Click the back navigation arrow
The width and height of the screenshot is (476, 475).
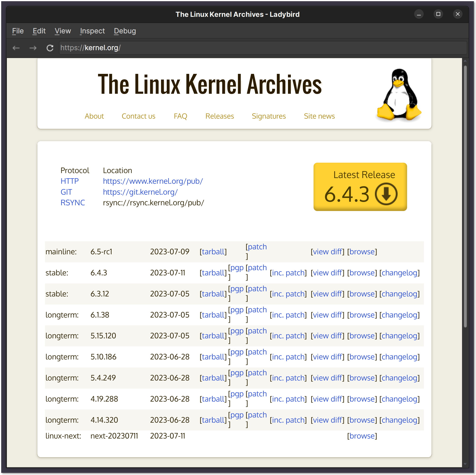click(x=16, y=48)
